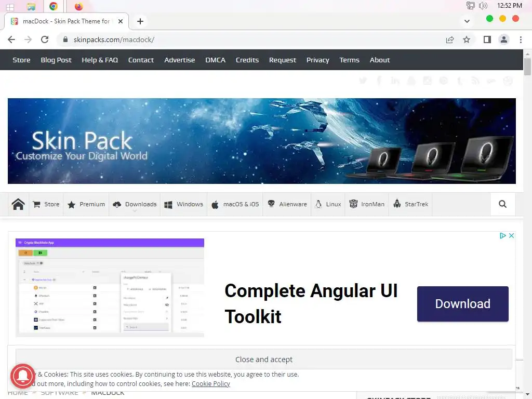
Task: Open the Credits page
Action: (x=247, y=60)
